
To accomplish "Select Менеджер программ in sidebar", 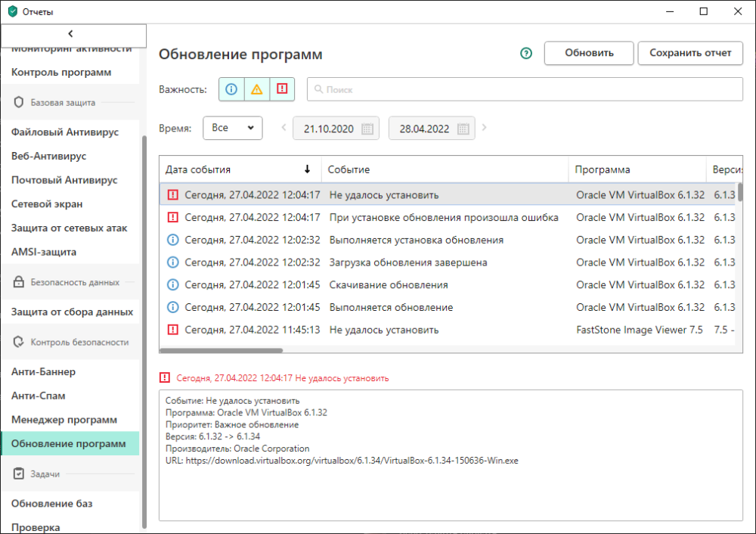I will point(64,419).
